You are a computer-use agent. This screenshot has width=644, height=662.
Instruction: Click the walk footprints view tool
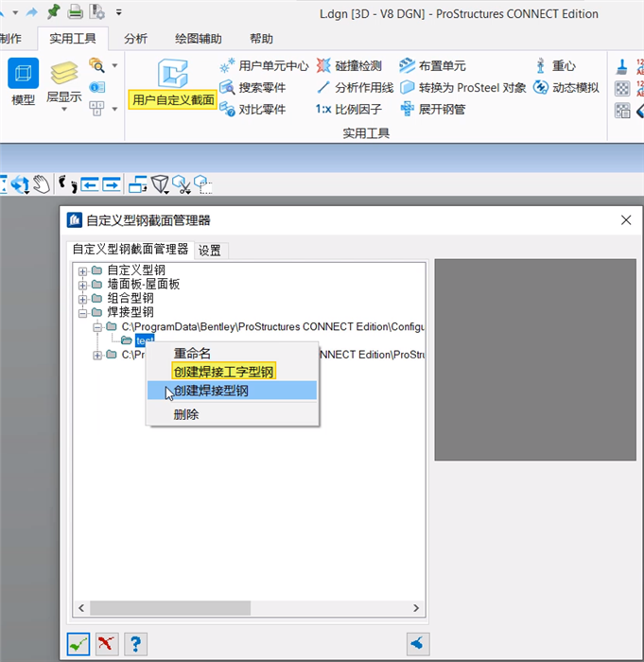pyautogui.click(x=67, y=184)
